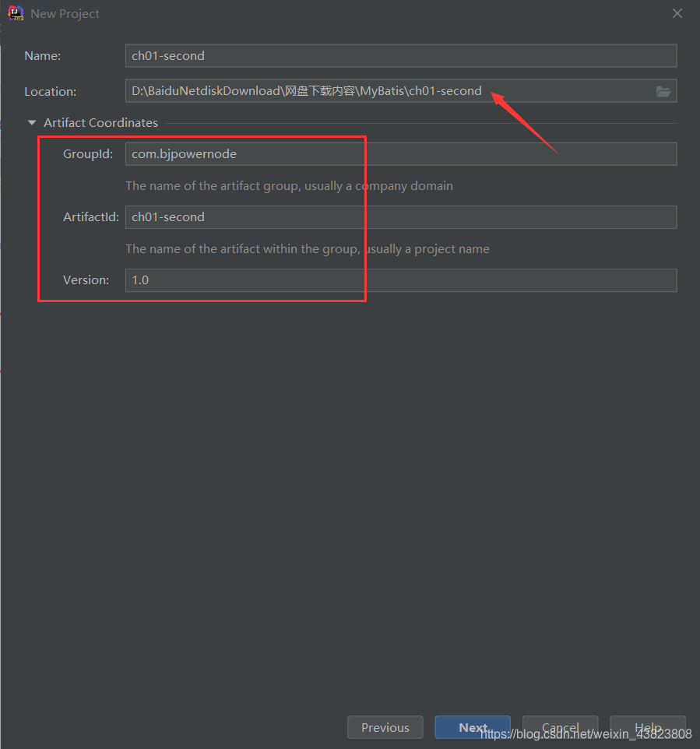
Task: Close the New Project dialog
Action: tap(677, 13)
